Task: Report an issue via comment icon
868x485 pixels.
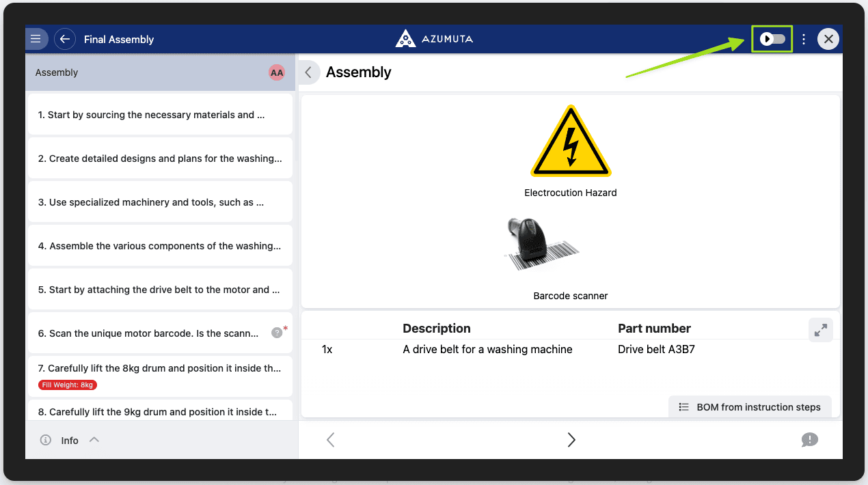Action: click(809, 440)
